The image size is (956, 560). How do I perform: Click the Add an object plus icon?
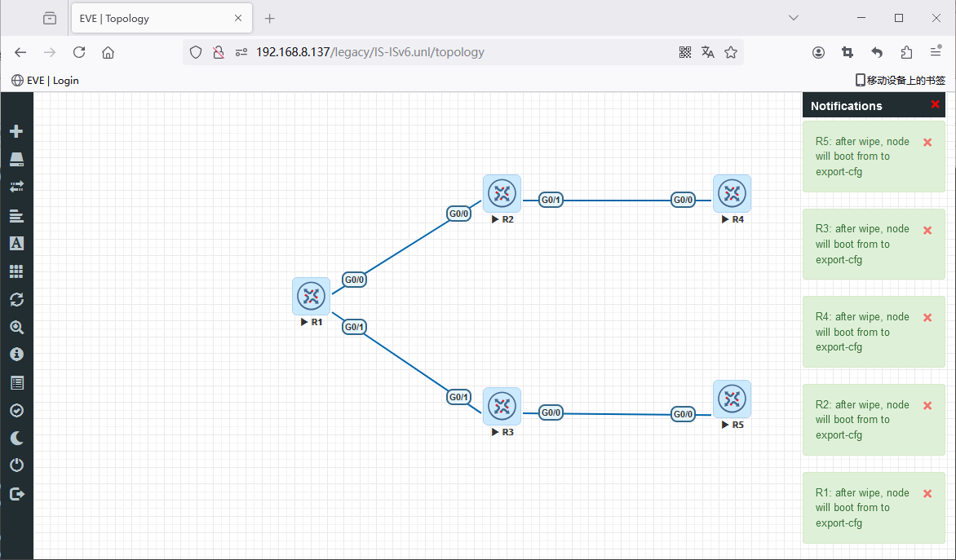pyautogui.click(x=16, y=131)
